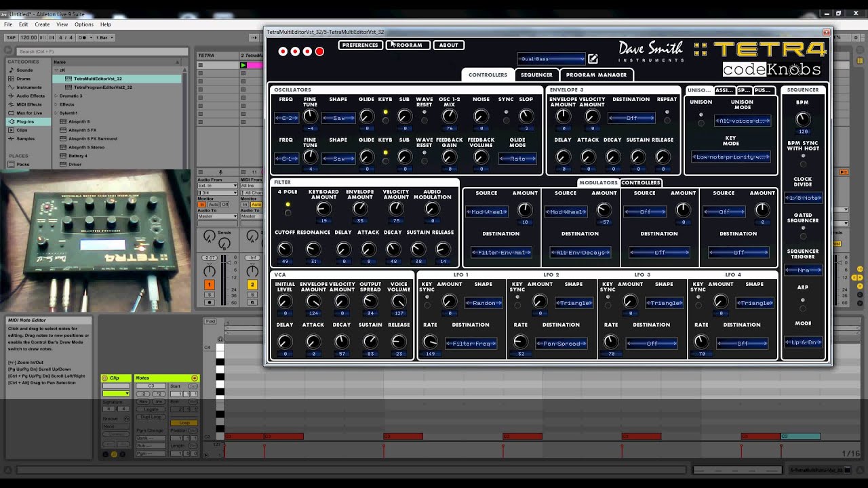The image size is (868, 488).
Task: Click the About button in Tetra editor
Action: coord(448,45)
